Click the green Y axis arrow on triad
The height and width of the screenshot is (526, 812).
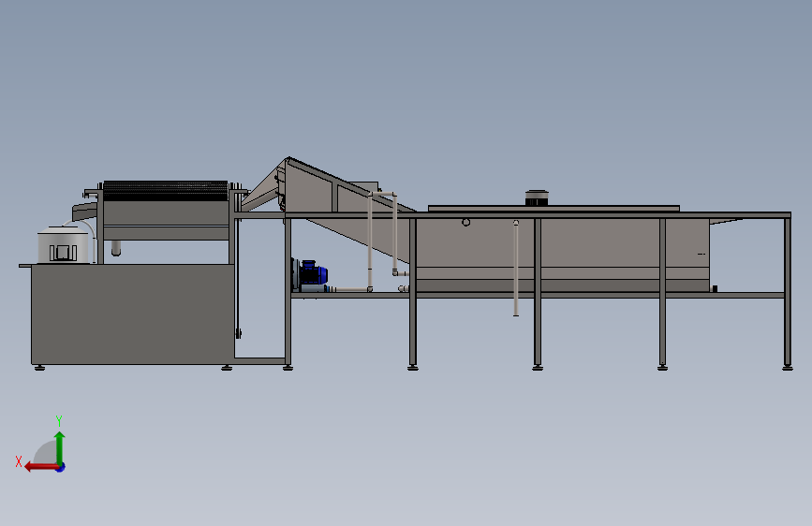(x=60, y=446)
